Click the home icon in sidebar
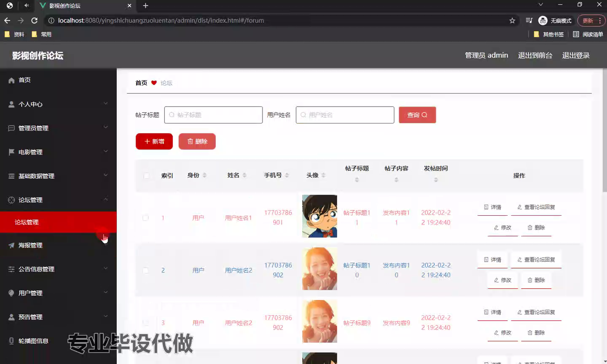 point(11,80)
